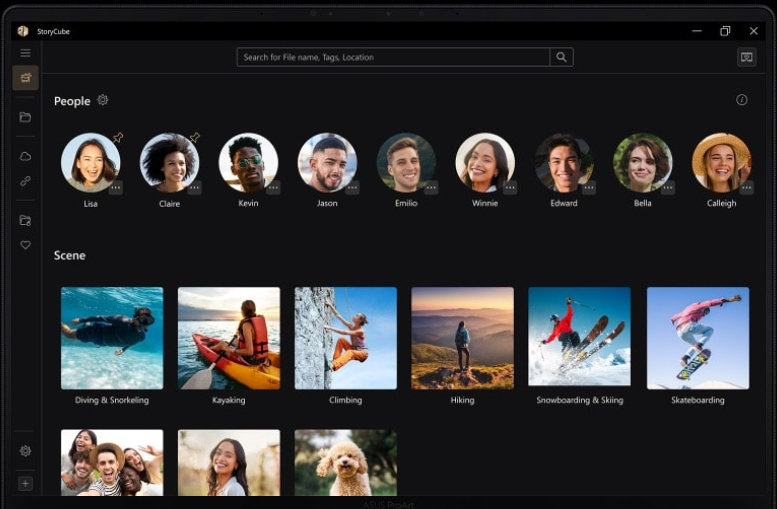This screenshot has width=777, height=509.
Task: Click the 'Hiking' label text
Action: 462,400
